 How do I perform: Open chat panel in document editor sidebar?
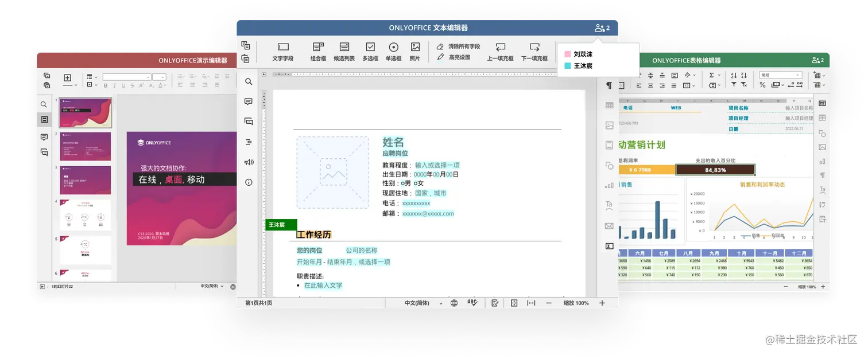pyautogui.click(x=249, y=122)
